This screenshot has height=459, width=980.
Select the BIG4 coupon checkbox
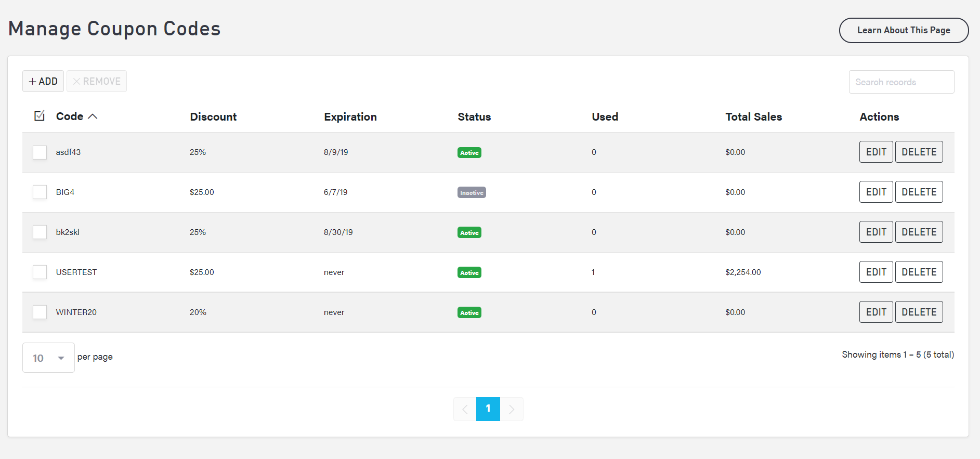pyautogui.click(x=40, y=192)
